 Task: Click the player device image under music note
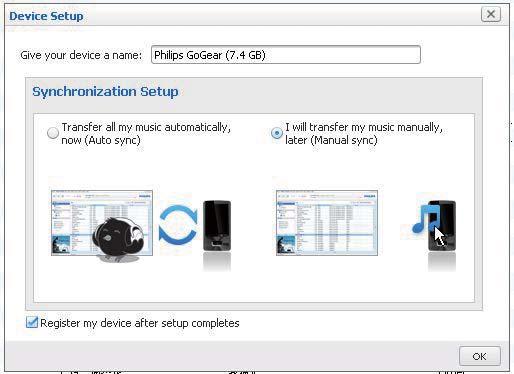pos(442,226)
